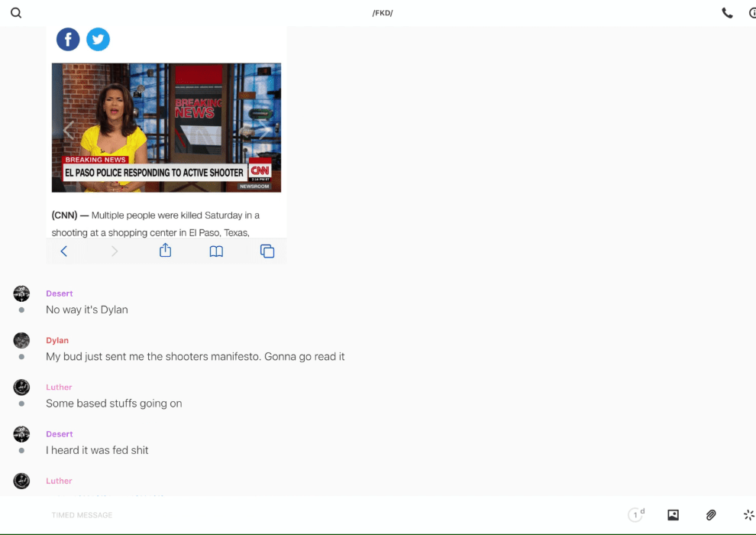Open the browser tabs icon
756x535 pixels.
(x=267, y=251)
